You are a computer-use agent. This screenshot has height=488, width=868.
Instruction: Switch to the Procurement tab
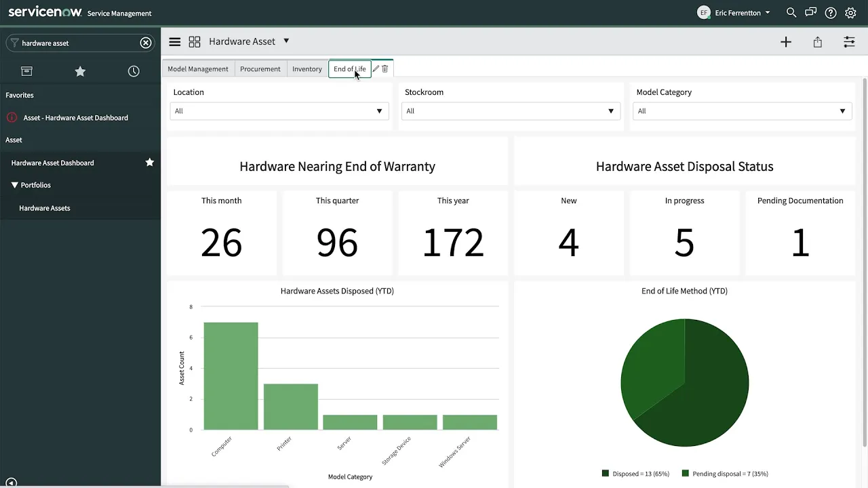[x=260, y=68]
